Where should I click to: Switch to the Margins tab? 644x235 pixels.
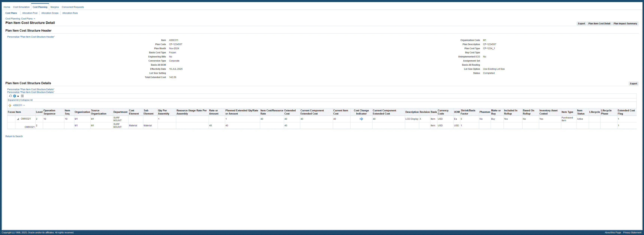point(54,7)
